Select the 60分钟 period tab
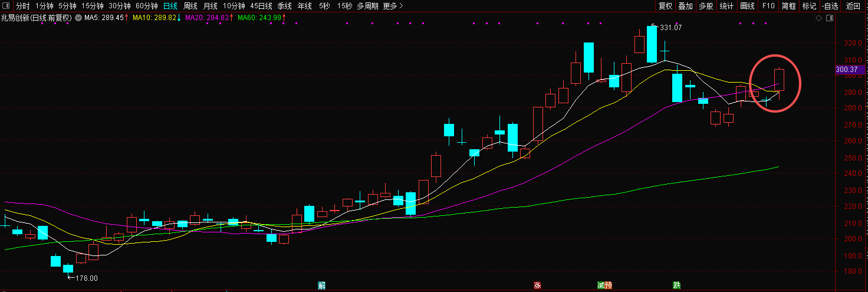This screenshot has height=292, width=868. (x=146, y=6)
